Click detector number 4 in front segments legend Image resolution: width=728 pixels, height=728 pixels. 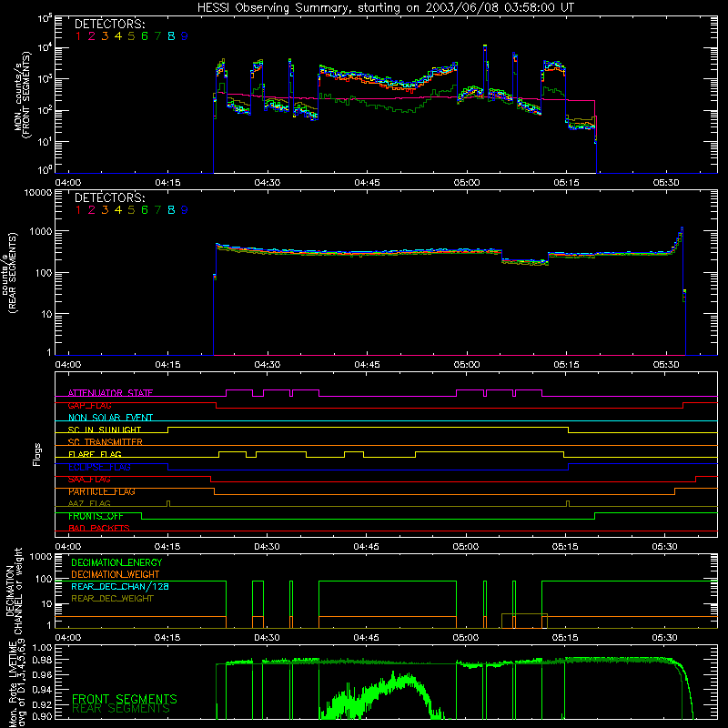click(118, 36)
